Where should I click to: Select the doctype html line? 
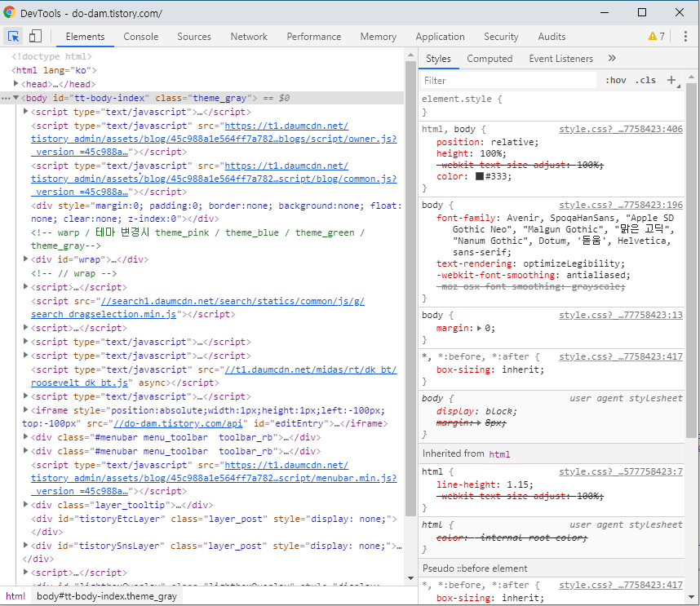tap(51, 56)
